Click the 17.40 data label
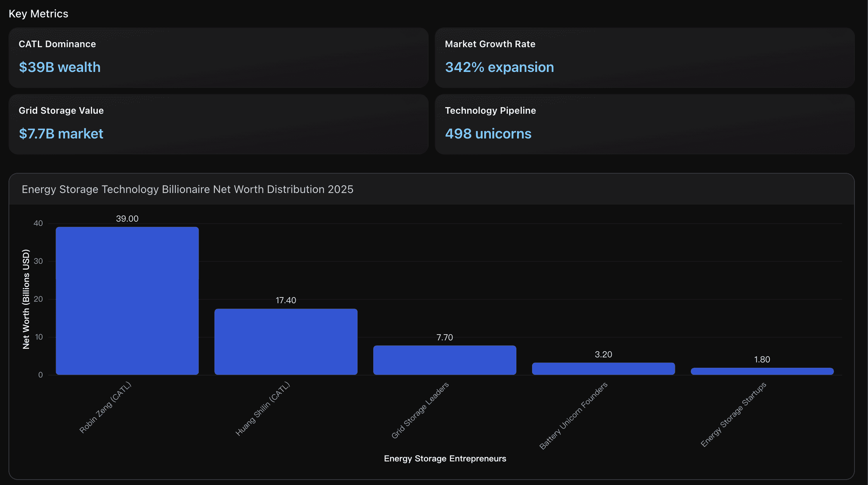Image resolution: width=868 pixels, height=485 pixels. [x=286, y=300]
